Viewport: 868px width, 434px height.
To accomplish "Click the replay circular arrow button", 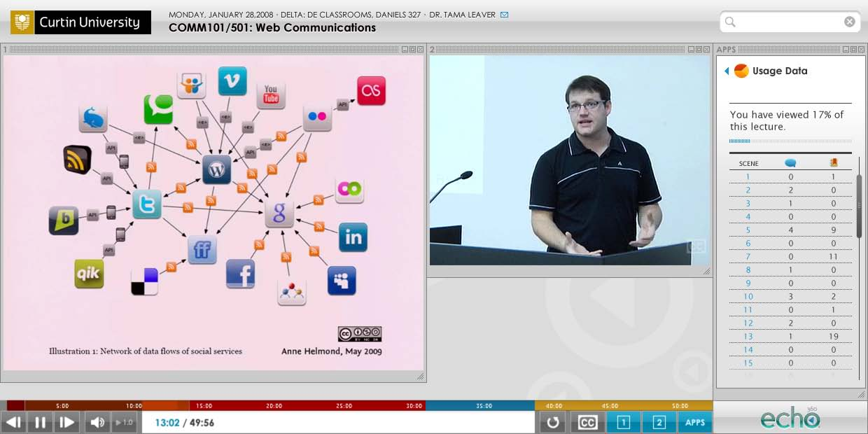I will (x=553, y=422).
